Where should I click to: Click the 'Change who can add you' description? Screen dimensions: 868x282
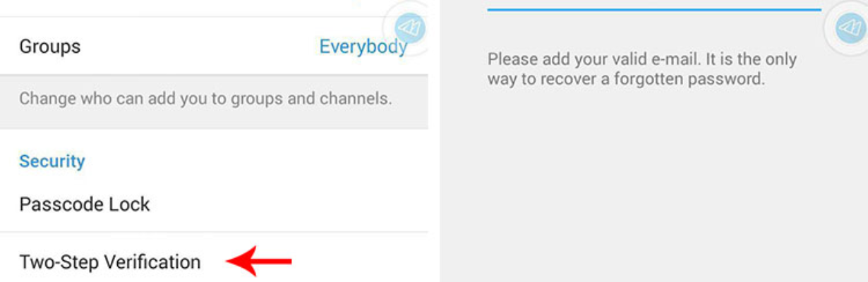click(205, 98)
